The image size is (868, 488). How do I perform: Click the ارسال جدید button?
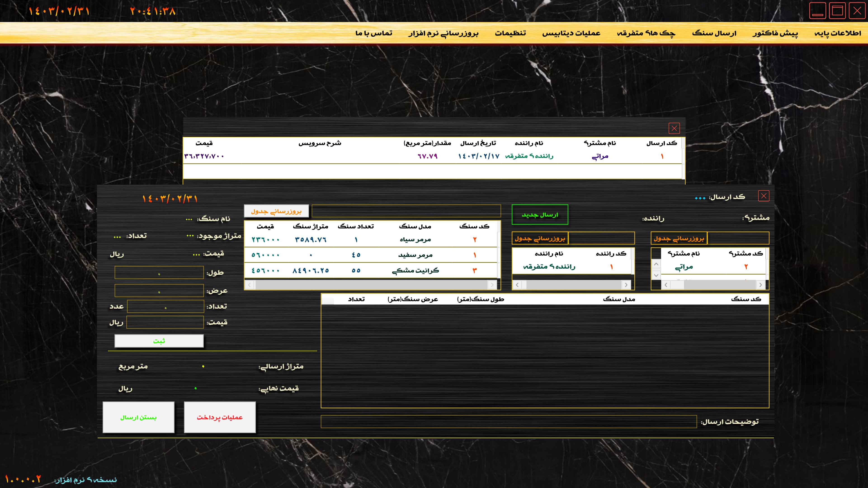540,215
